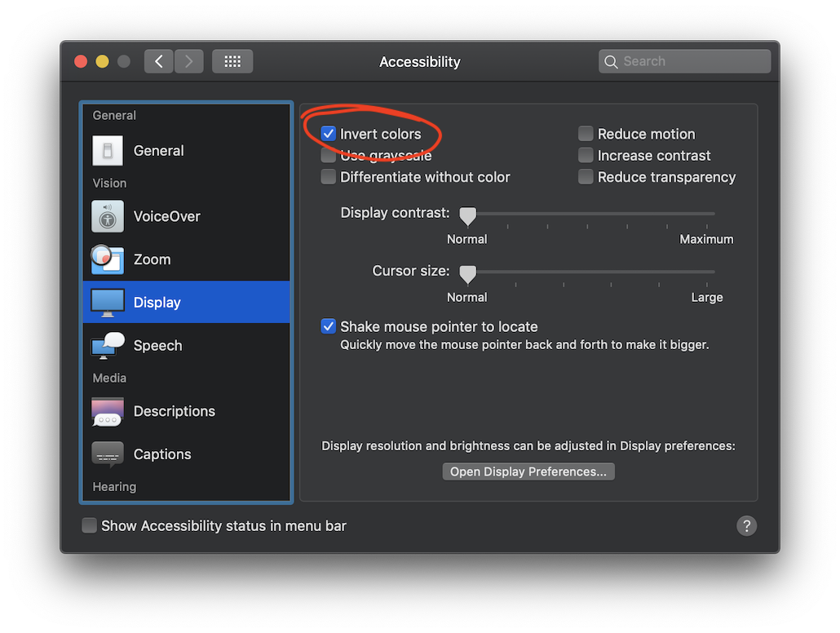Disable Shake mouse pointer to locate
This screenshot has width=840, height=633.
[x=329, y=326]
